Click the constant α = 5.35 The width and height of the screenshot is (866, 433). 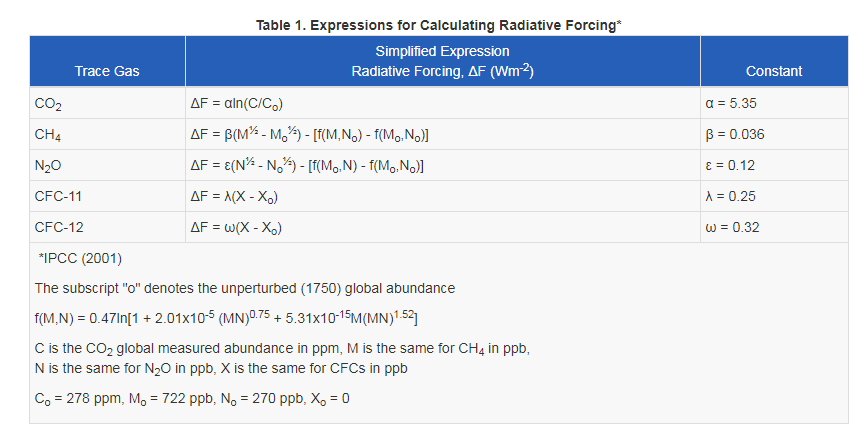pos(731,103)
